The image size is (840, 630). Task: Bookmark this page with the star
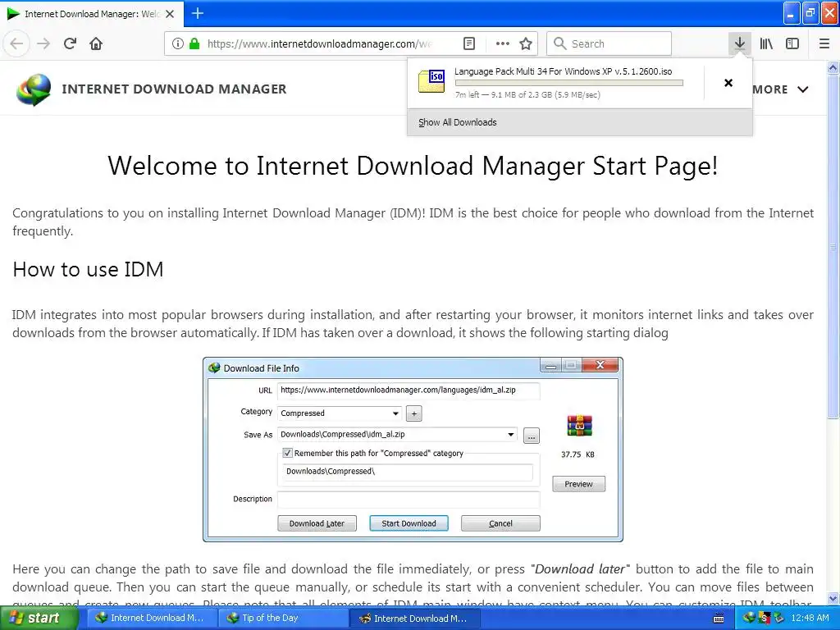tap(526, 43)
